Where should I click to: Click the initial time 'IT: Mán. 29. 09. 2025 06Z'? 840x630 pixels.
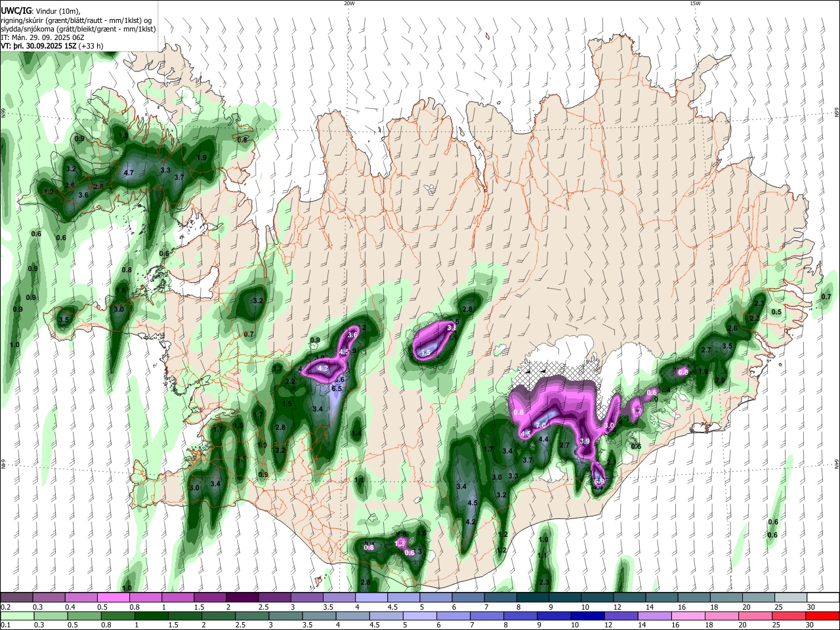tap(43, 37)
